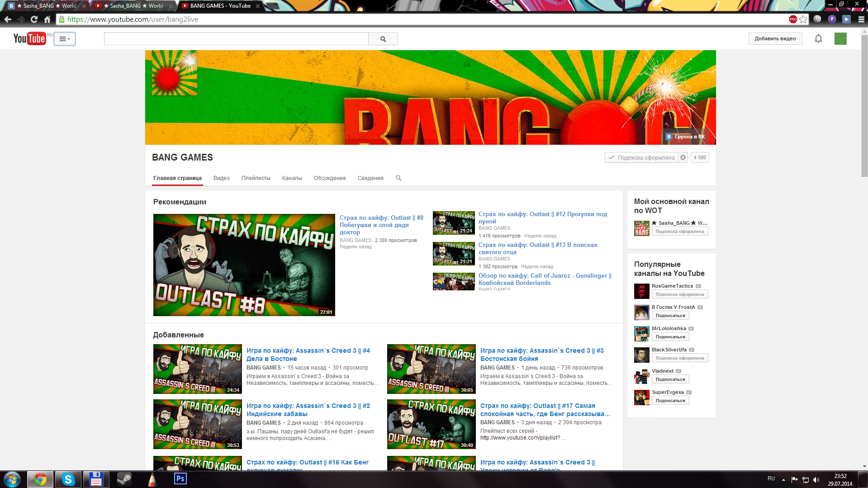Viewport: 868px width, 488px height.
Task: Click the address bar URL
Action: tap(133, 19)
